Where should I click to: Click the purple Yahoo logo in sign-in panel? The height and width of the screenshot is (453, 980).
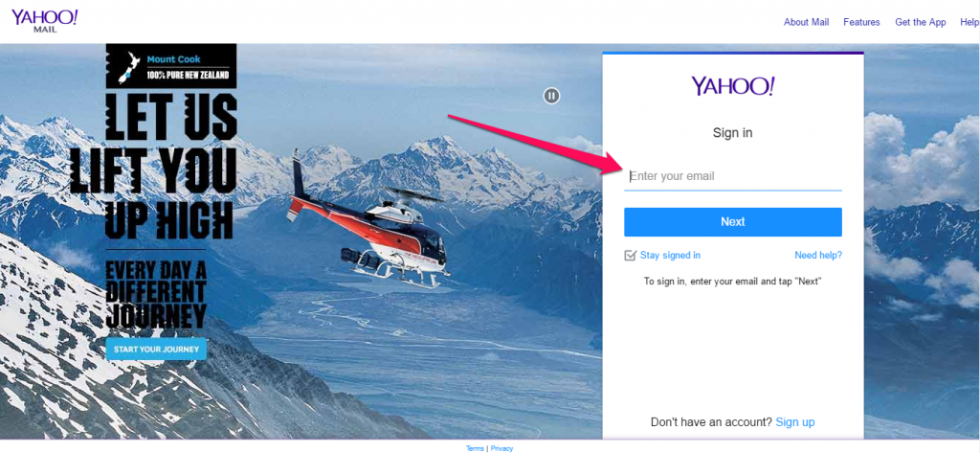click(732, 86)
